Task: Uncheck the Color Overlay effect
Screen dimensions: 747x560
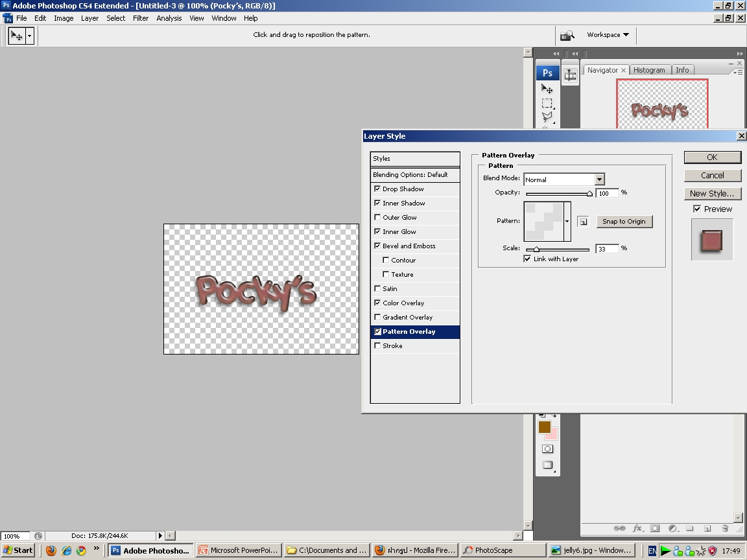Action: coord(377,303)
